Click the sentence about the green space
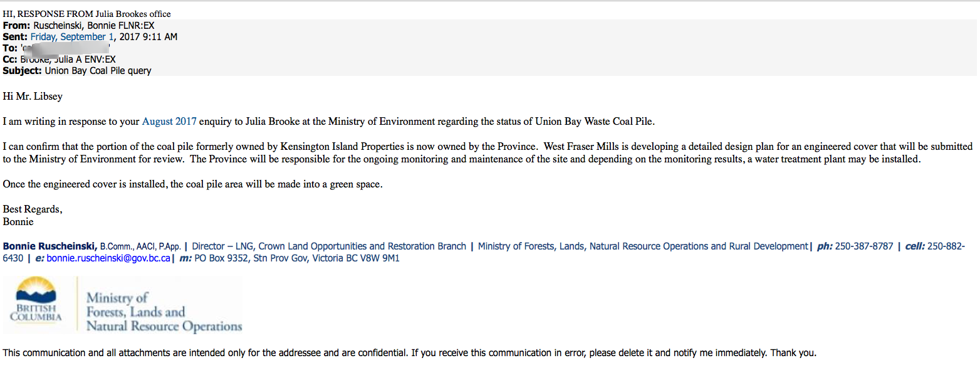The width and height of the screenshot is (980, 390). point(192,184)
